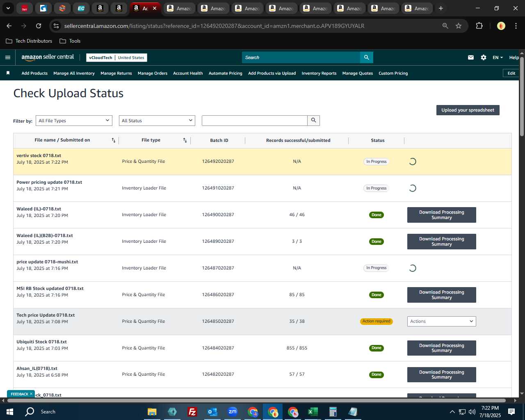Open the tab search chevron button
525x420 pixels.
[x=8, y=8]
